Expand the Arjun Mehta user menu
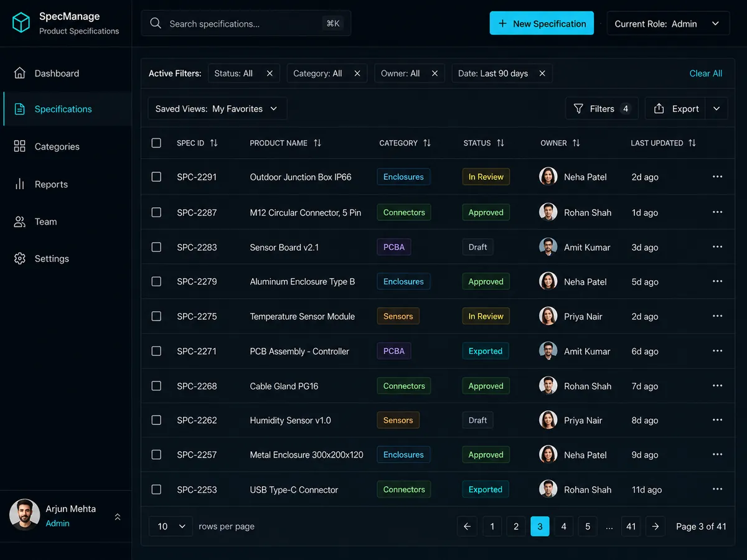The height and width of the screenshot is (560, 747). coord(117,516)
